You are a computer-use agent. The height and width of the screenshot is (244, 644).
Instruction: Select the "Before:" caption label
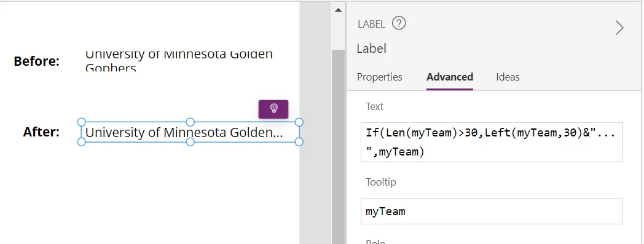coord(36,61)
